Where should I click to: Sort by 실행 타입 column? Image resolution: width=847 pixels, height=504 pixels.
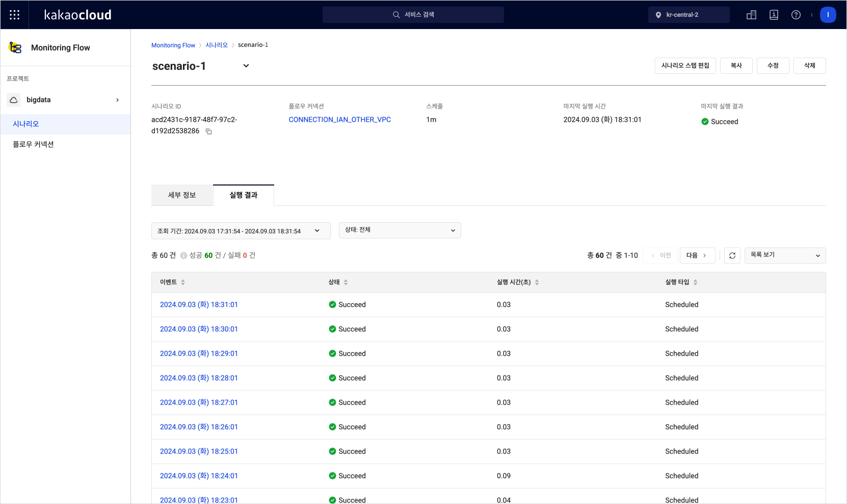click(x=695, y=282)
